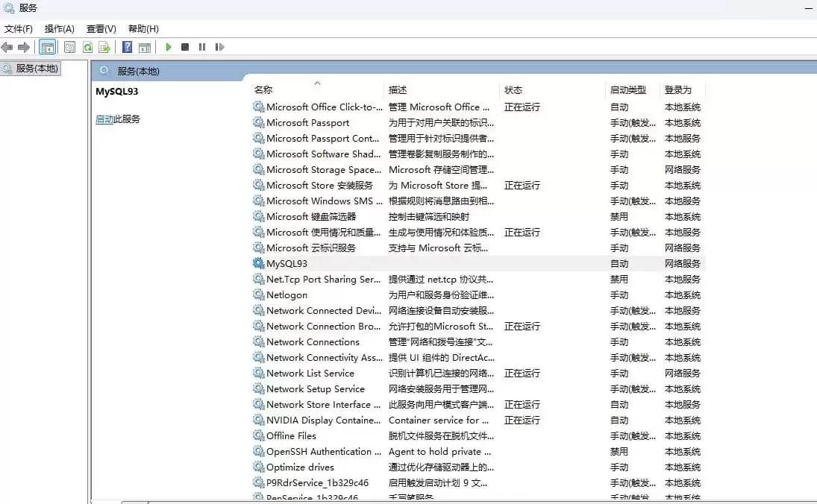Screen dimensions: 817x504
Task: Click the gear icon of Network List Service
Action: (258, 374)
